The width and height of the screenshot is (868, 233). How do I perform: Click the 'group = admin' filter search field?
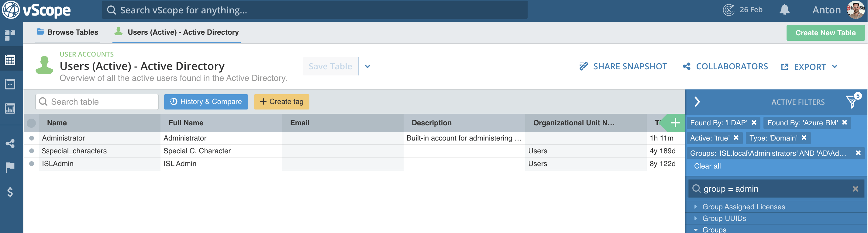tap(776, 189)
